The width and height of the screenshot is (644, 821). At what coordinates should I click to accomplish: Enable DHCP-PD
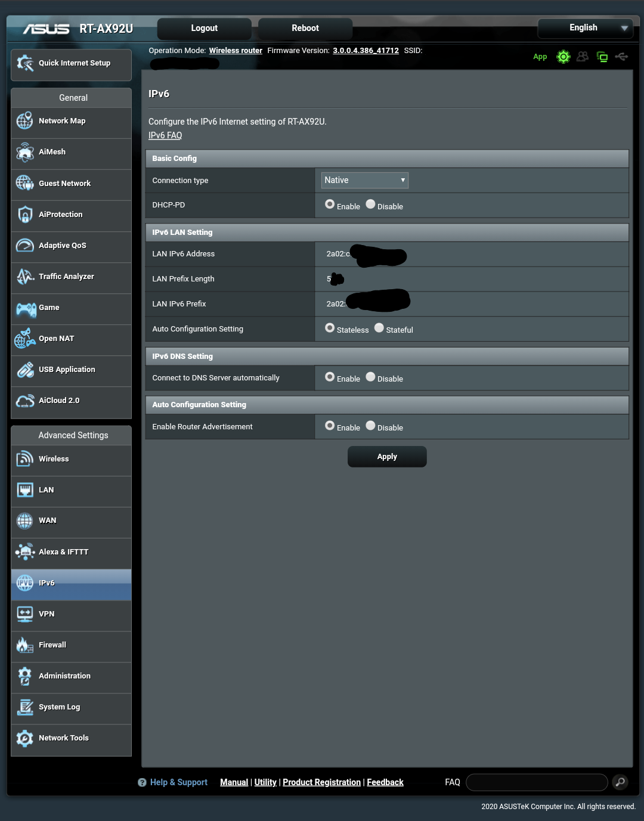(x=330, y=204)
